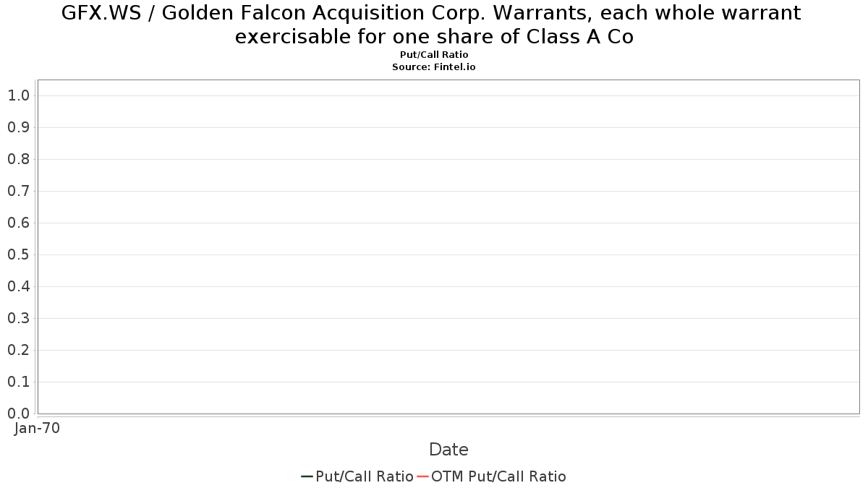Click the 0.7 y-axis tick label
This screenshot has height=488, width=868.
tap(18, 191)
